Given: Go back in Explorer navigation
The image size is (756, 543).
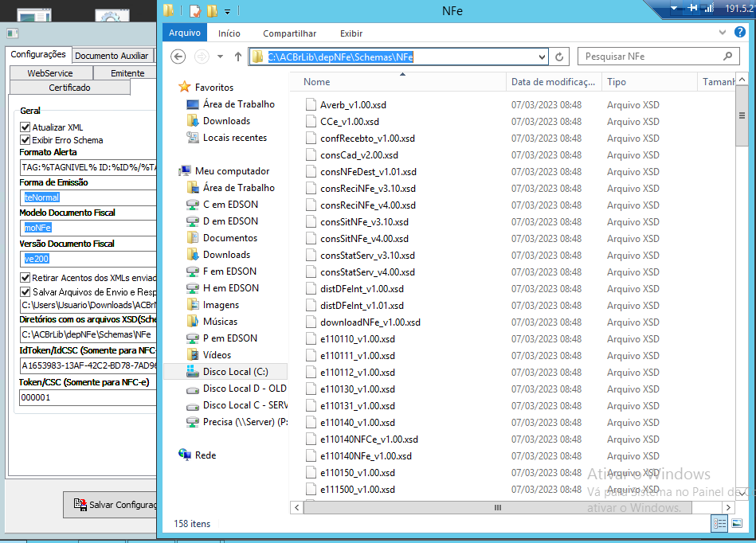Looking at the screenshot, I should (178, 57).
